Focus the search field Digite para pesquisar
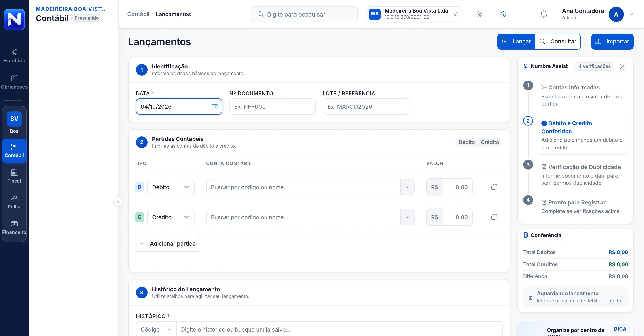Screen dimensions: 644x336 (304, 14)
